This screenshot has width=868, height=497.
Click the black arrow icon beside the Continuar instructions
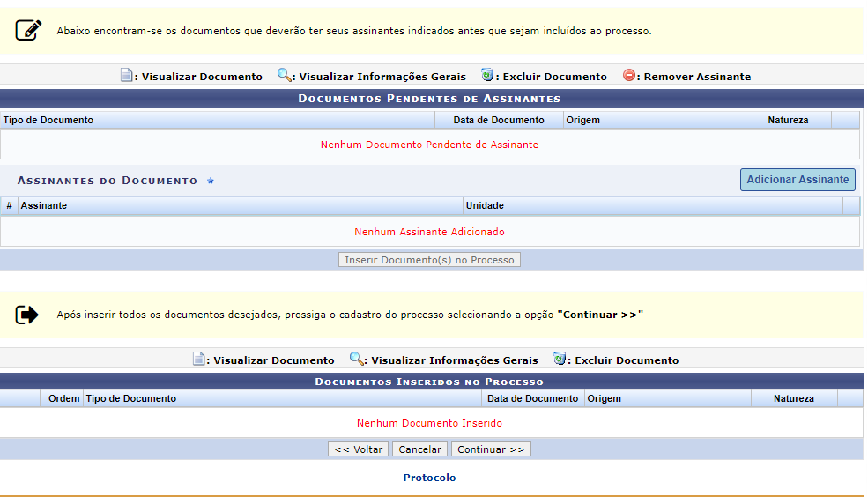pyautogui.click(x=28, y=315)
